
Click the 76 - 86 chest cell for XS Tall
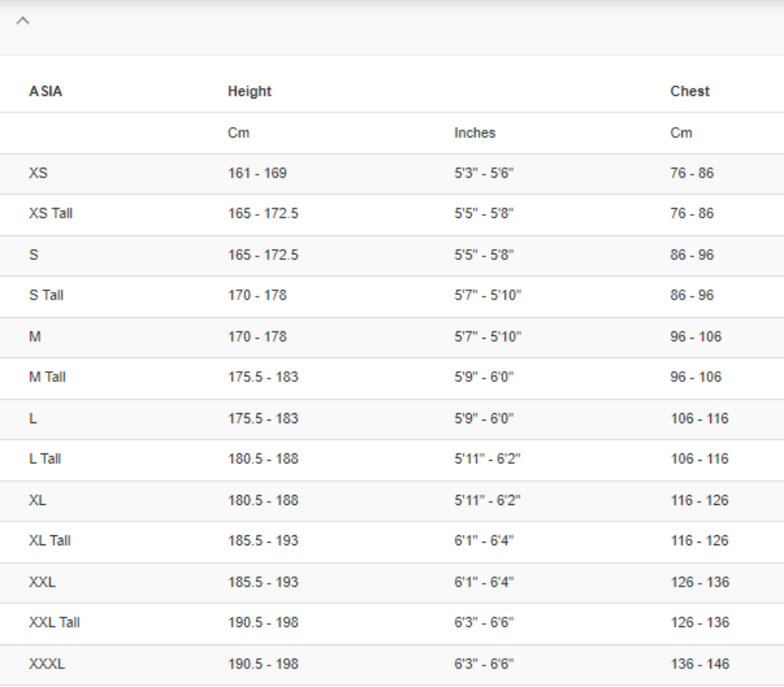[691, 213]
